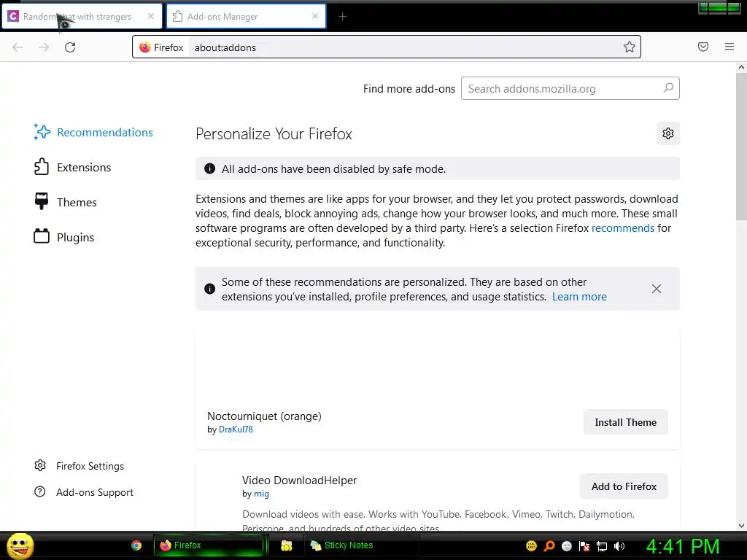Image resolution: width=747 pixels, height=560 pixels.
Task: Open the volume speaker tray icon
Action: pyautogui.click(x=619, y=546)
